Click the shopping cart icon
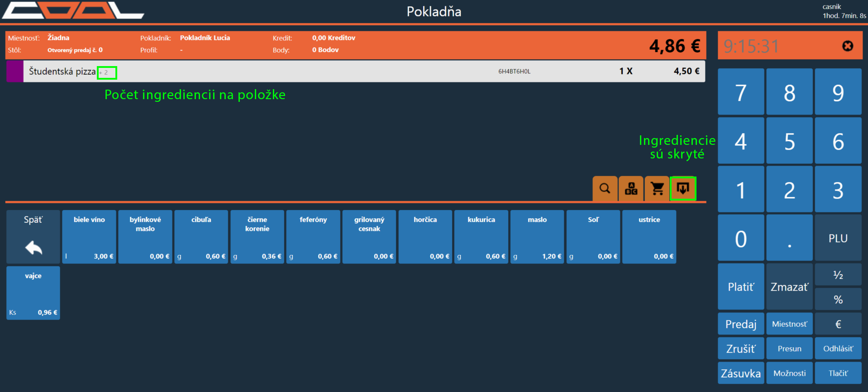The height and width of the screenshot is (392, 868). 657,188
